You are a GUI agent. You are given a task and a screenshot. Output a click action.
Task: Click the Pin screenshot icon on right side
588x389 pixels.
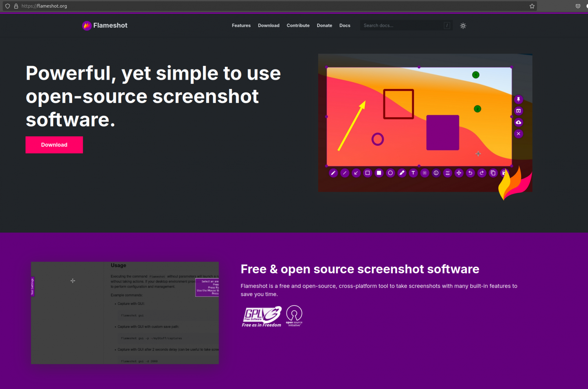[x=519, y=100]
